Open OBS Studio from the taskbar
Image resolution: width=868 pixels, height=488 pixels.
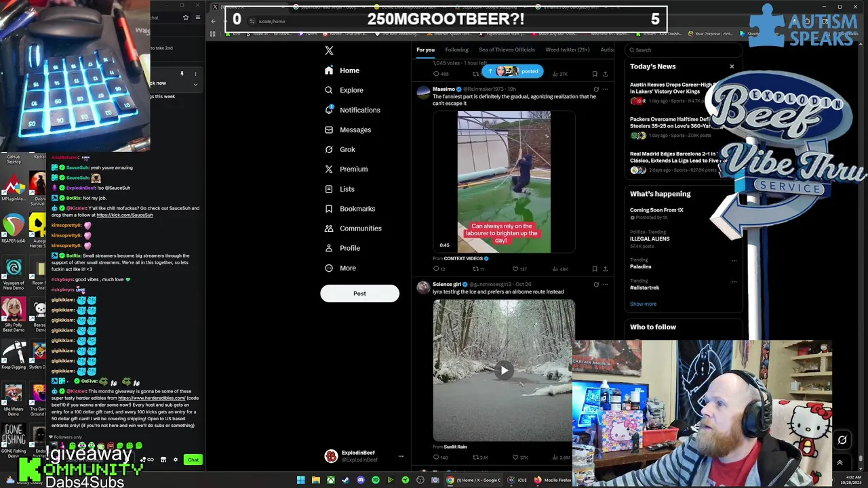click(x=420, y=480)
